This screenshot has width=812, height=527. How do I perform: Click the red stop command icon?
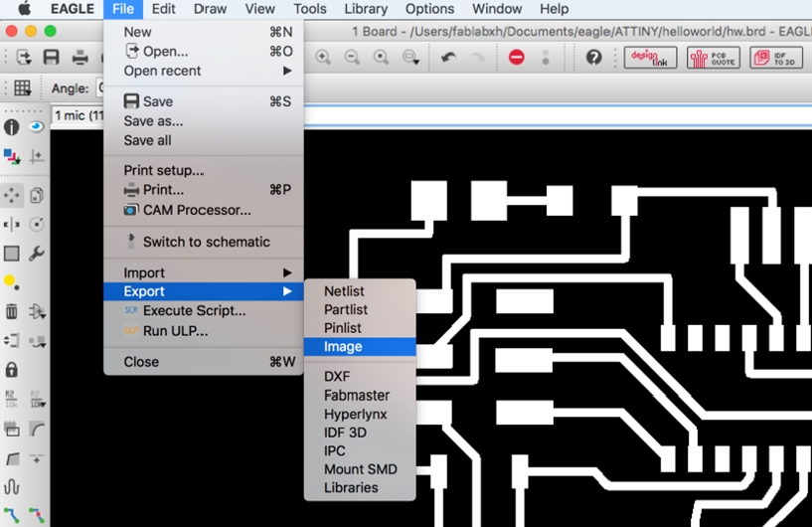pos(516,57)
